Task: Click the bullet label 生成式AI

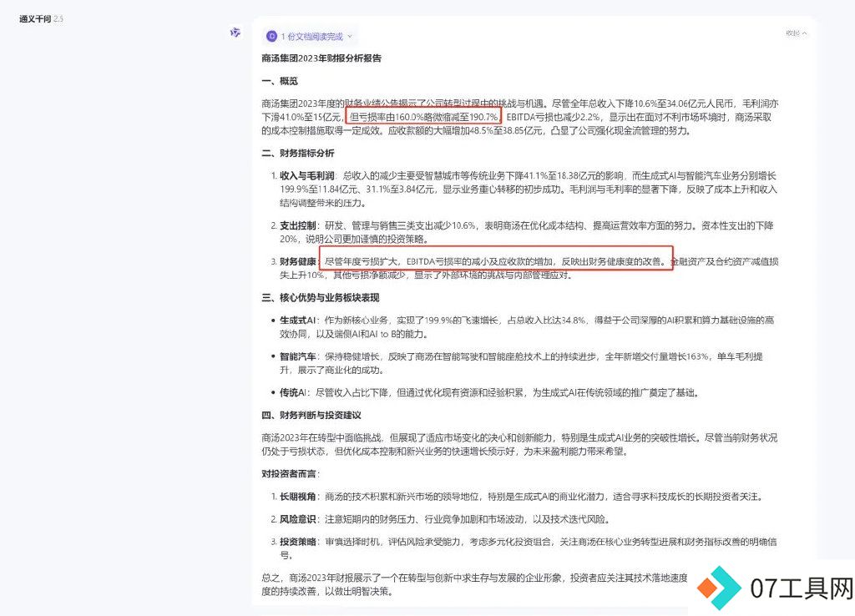Action: [x=297, y=320]
